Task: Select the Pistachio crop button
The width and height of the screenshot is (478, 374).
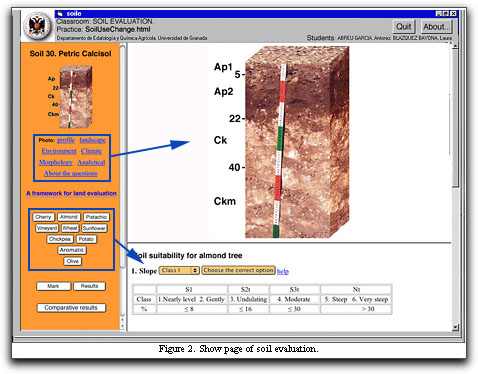Action: point(96,217)
